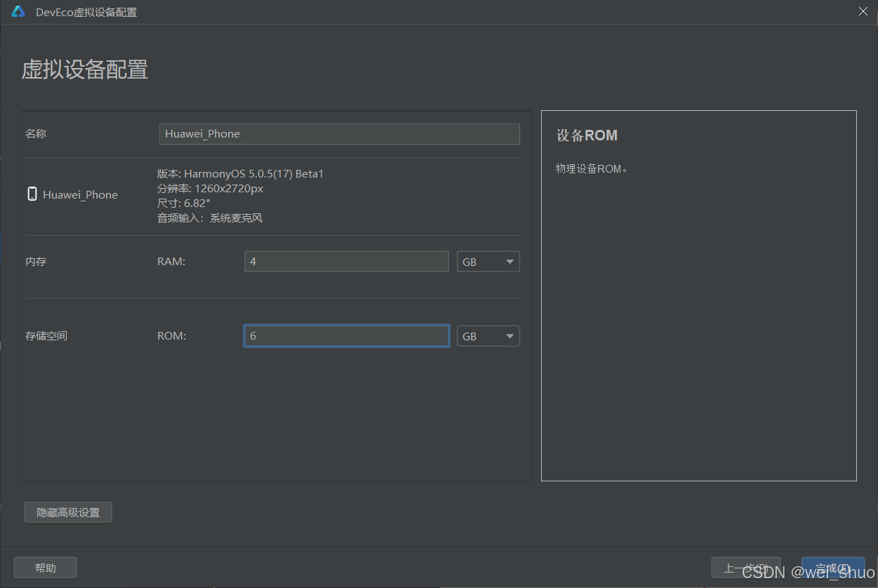
Task: Click the Huawei_Phone device label
Action: pyautogui.click(x=80, y=194)
